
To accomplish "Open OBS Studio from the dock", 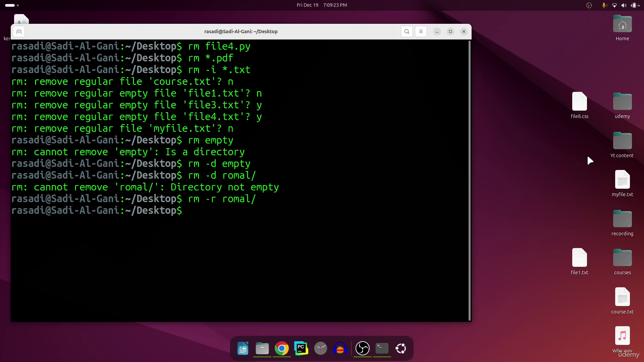I will point(363,349).
